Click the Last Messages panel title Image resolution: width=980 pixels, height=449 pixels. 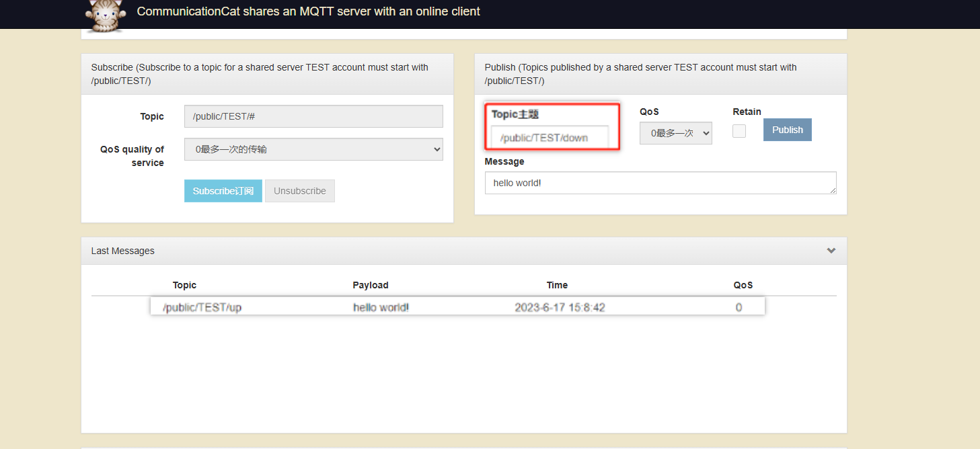click(123, 251)
